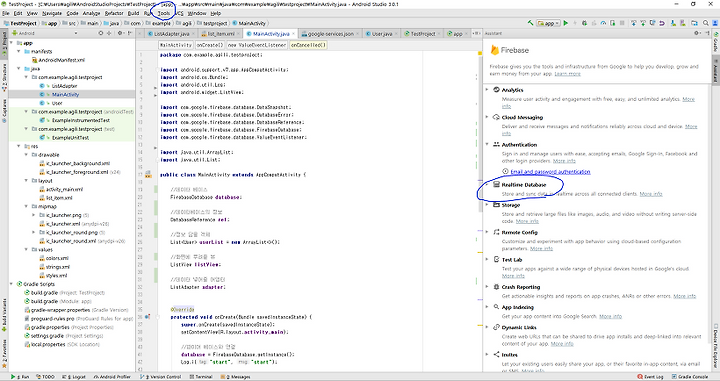The width and height of the screenshot is (720, 381).
Task: Expand the Analytics section in Firebase
Action: click(x=487, y=90)
